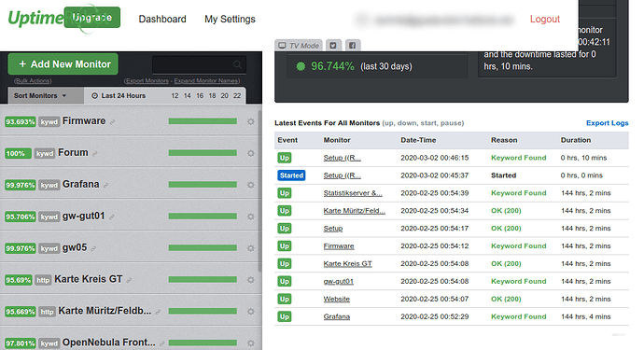Viewport: 644px width, 350px height.
Task: Open Karte Kreis GT link in events
Action: pyautogui.click(x=347, y=264)
